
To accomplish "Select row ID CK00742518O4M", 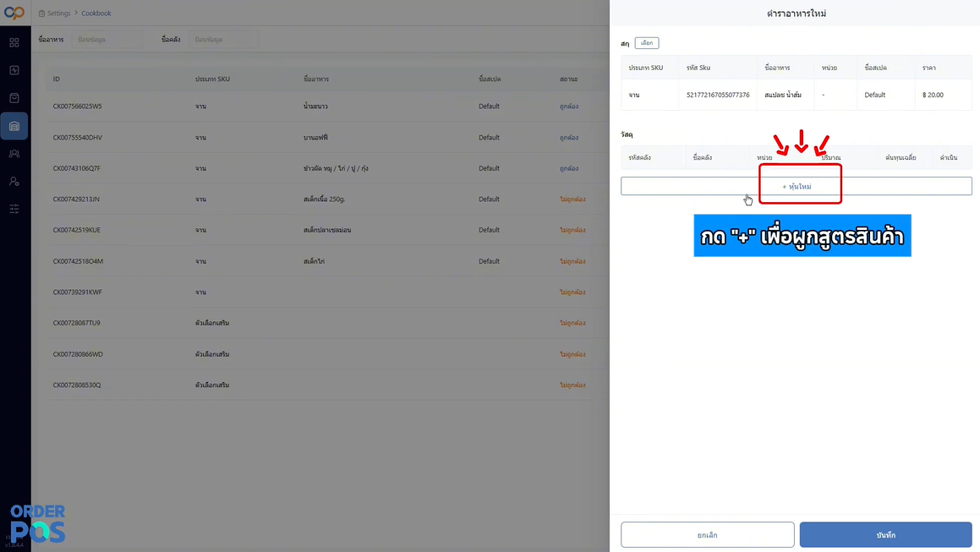I will [x=78, y=261].
